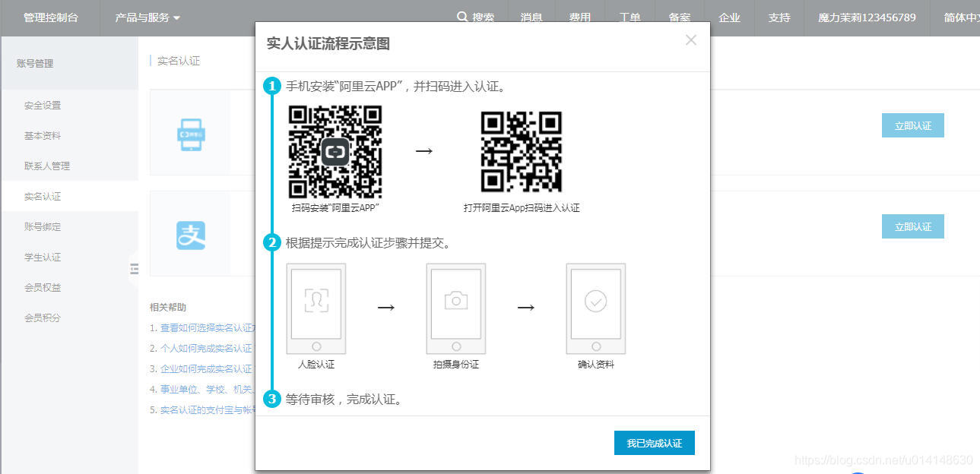The image size is (980, 474).
Task: Click the 魔力茉莉123456789 account name
Action: click(867, 17)
